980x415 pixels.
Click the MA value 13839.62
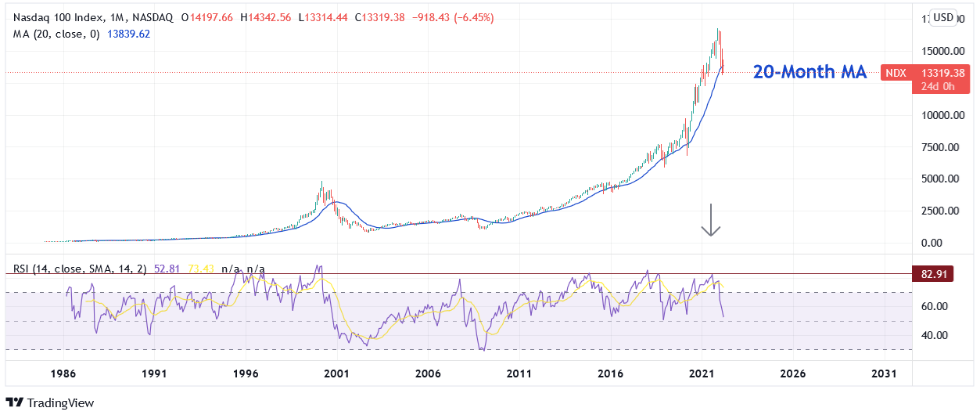tap(128, 34)
